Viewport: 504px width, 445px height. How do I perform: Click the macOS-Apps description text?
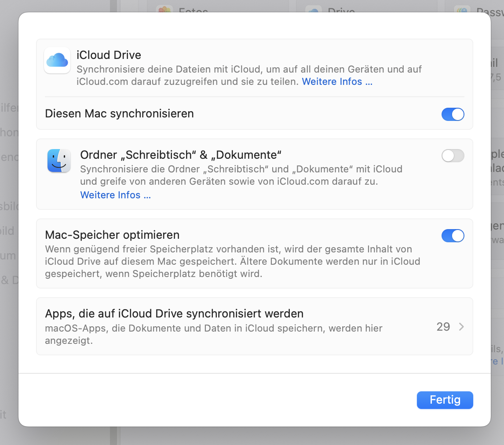(x=213, y=334)
